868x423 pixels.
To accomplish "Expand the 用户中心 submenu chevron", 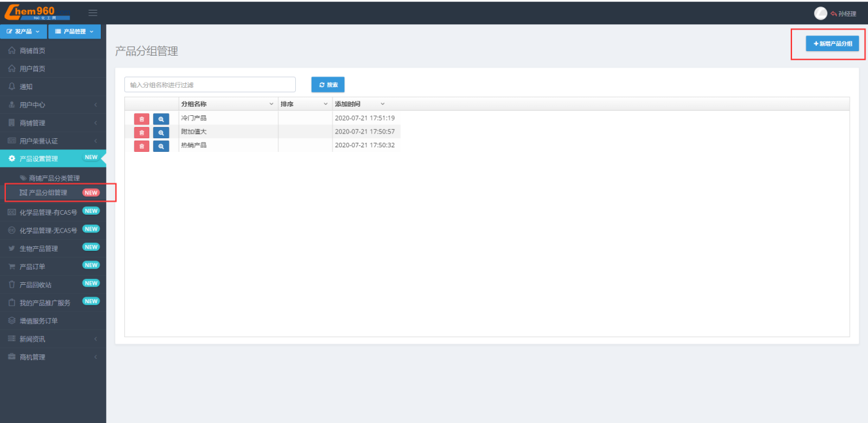I will pos(96,105).
